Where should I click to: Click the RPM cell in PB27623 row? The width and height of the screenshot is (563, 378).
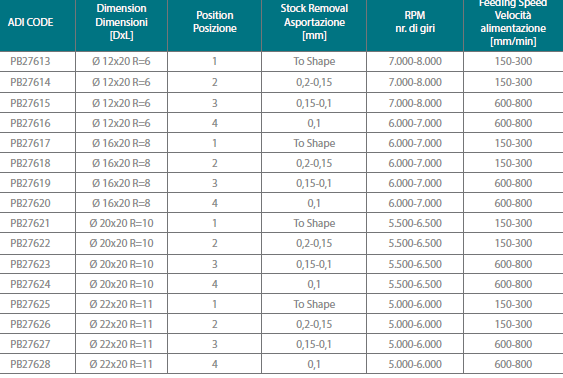[x=415, y=264]
